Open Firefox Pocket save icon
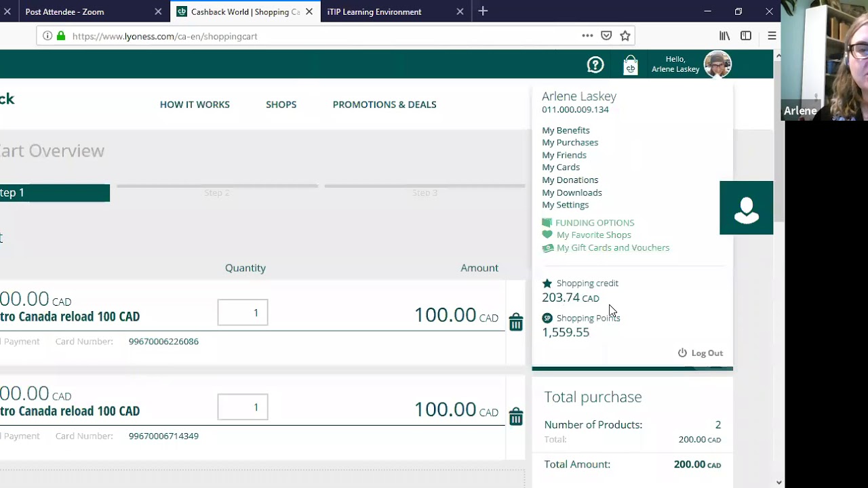 (606, 36)
